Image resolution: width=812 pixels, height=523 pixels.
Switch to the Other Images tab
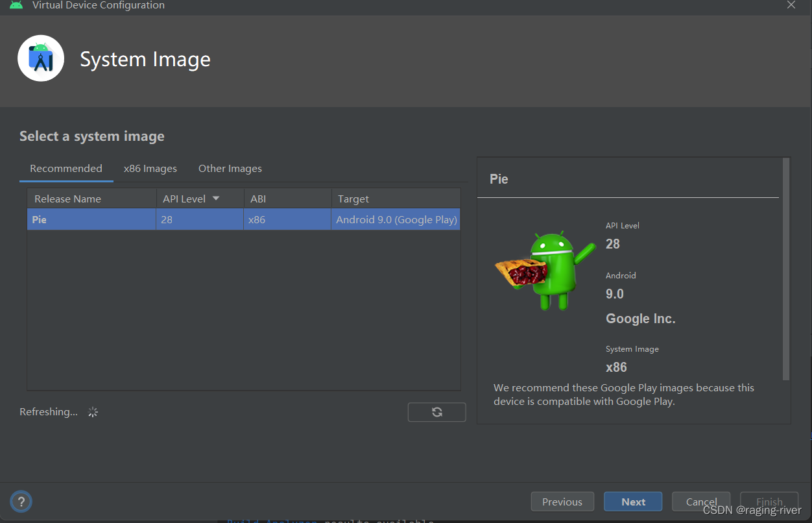(230, 169)
